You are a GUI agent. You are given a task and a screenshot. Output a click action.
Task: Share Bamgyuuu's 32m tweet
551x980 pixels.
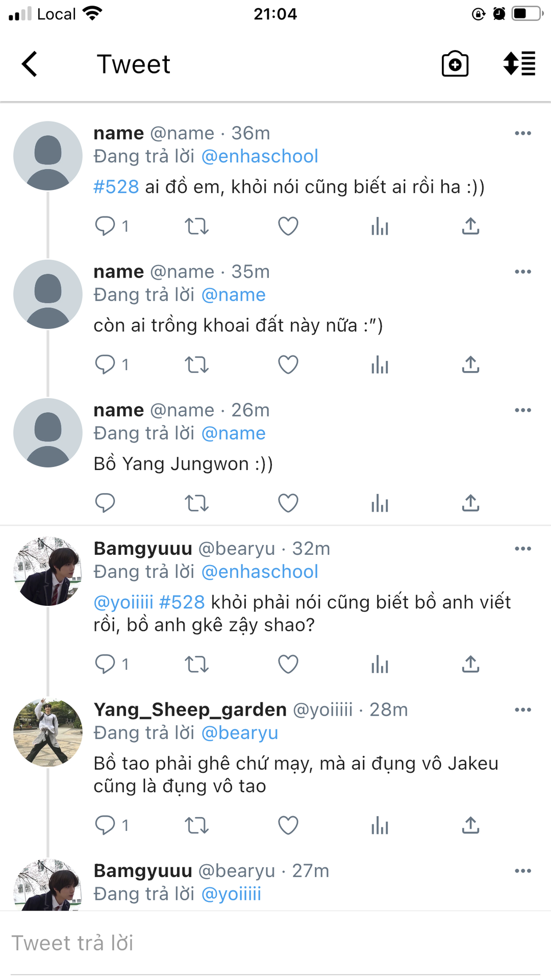click(x=470, y=664)
